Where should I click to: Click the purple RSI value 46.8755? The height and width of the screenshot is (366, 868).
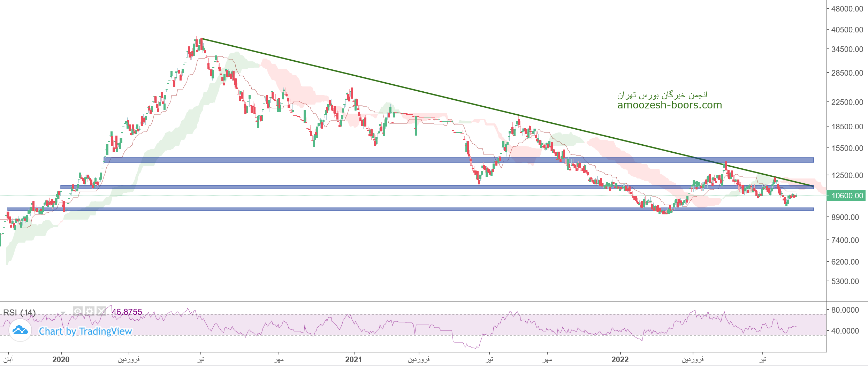click(127, 312)
